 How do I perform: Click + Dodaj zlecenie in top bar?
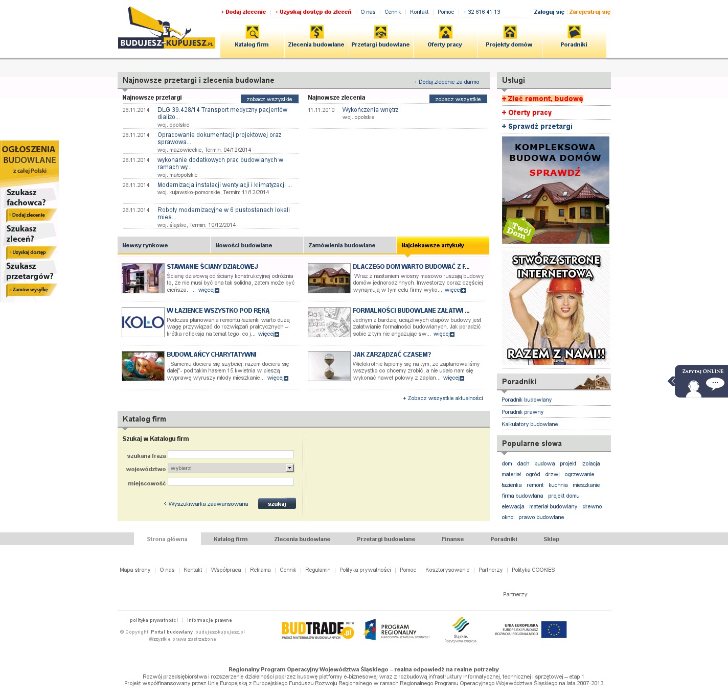[243, 12]
